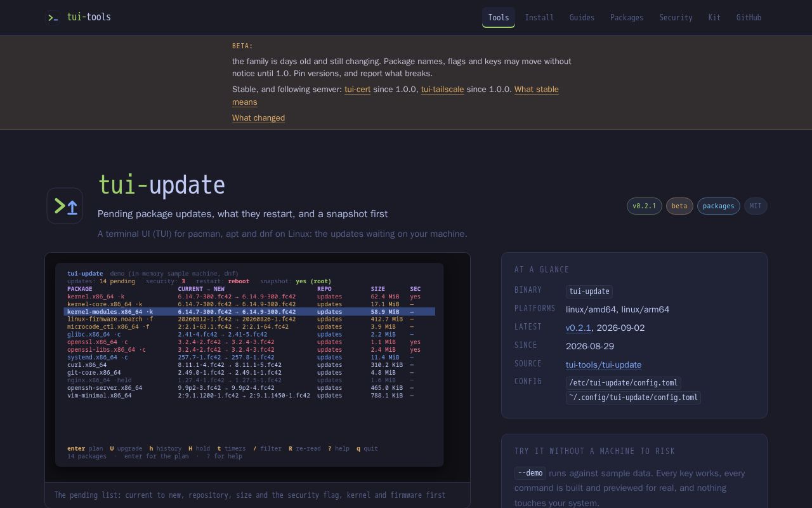Open the Packages nav item

click(627, 18)
